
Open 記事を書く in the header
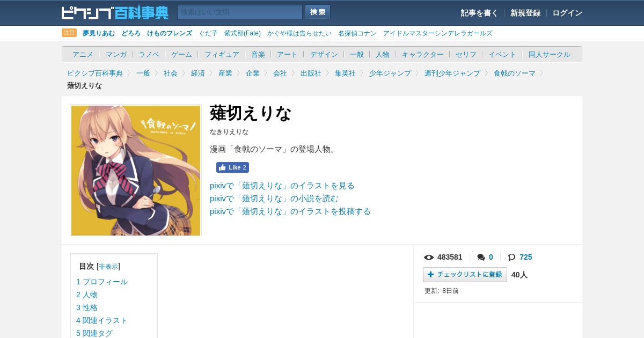click(479, 13)
